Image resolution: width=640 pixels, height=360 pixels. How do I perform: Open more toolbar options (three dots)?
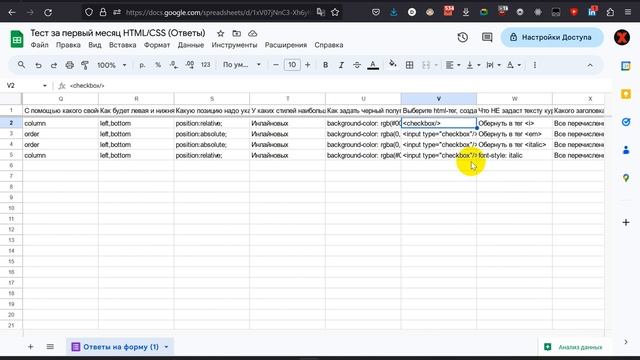coord(535,65)
